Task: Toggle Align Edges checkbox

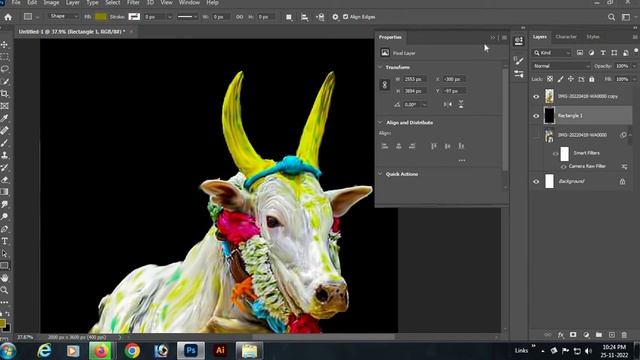Action: click(x=346, y=17)
